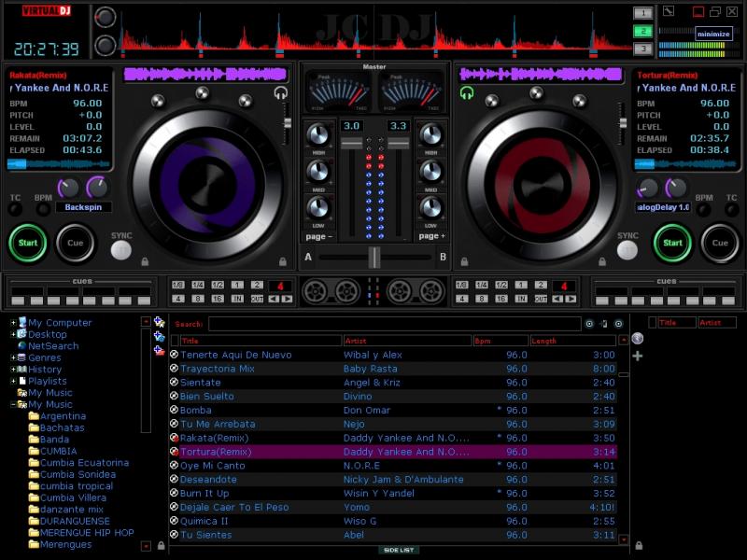Image resolution: width=747 pixels, height=560 pixels.
Task: Click the crossfader handle
Action: pos(374,258)
